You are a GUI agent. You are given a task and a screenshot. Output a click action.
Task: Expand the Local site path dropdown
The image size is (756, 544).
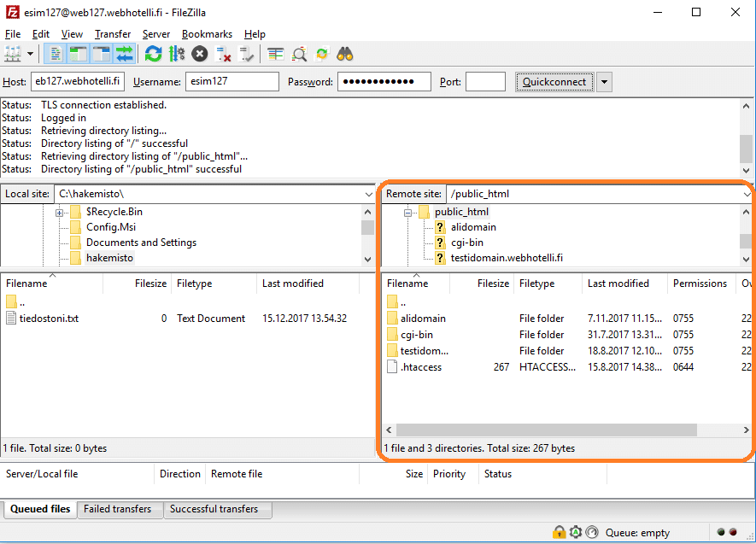pos(367,194)
